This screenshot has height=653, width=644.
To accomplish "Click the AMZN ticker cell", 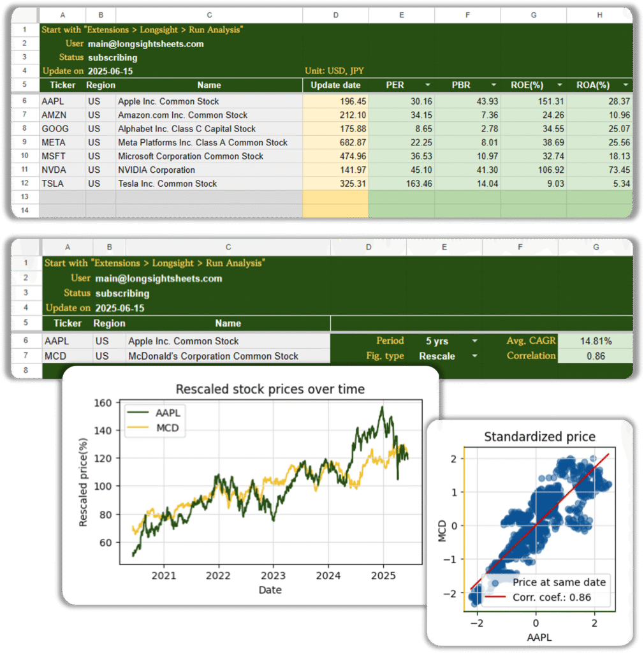I will coord(63,115).
